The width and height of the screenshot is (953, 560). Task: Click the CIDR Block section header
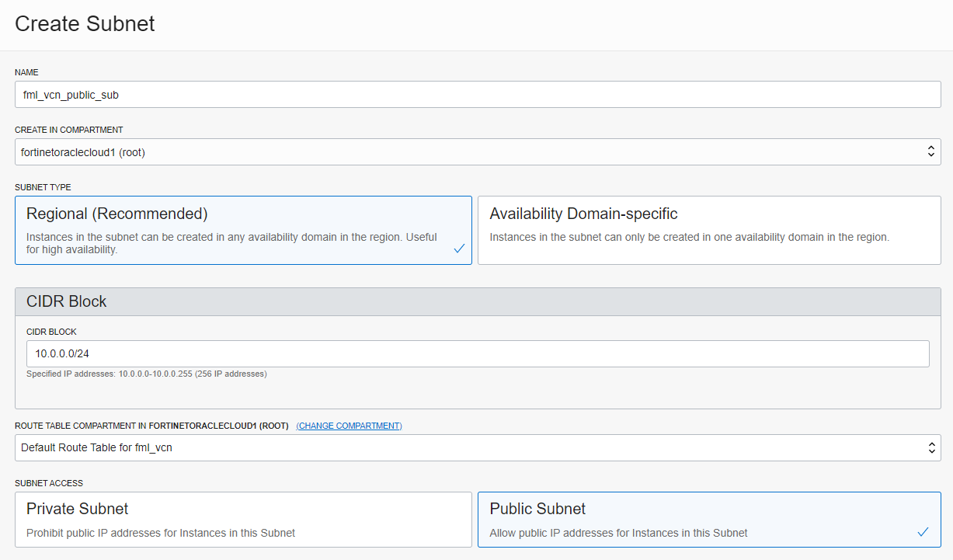tap(478, 301)
